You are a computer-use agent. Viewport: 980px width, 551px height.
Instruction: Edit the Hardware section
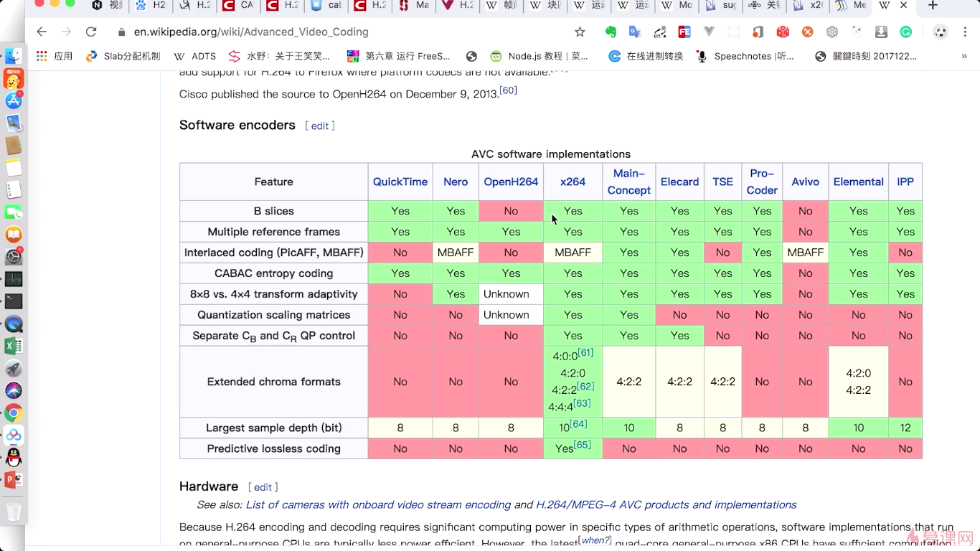coord(263,487)
